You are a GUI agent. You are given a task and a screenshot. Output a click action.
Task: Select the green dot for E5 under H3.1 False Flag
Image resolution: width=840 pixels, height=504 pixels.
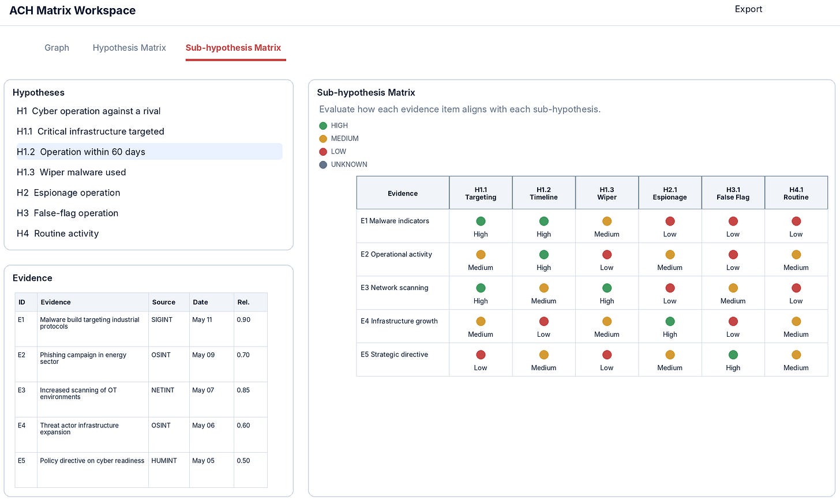tap(733, 355)
